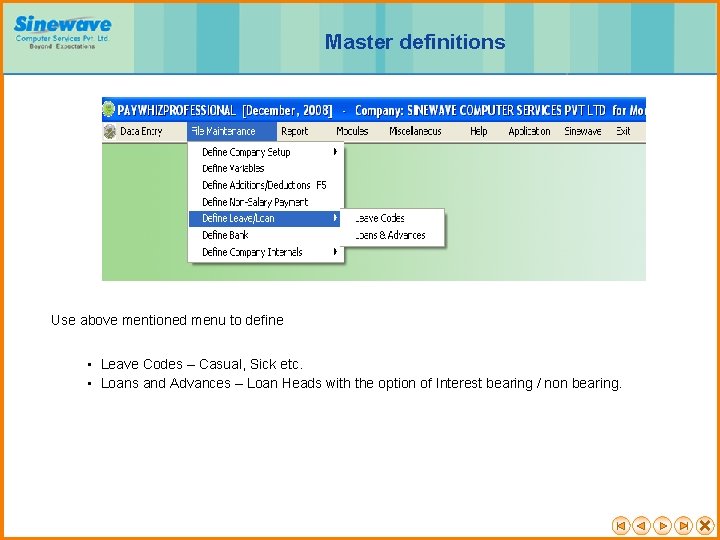The height and width of the screenshot is (540, 720).
Task: Click the Loans and Advances bullet text
Action: click(361, 383)
